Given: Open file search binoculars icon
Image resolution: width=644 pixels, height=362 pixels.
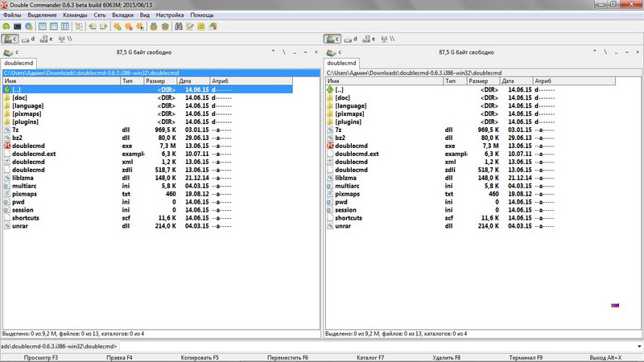Looking at the screenshot, I should (179, 27).
